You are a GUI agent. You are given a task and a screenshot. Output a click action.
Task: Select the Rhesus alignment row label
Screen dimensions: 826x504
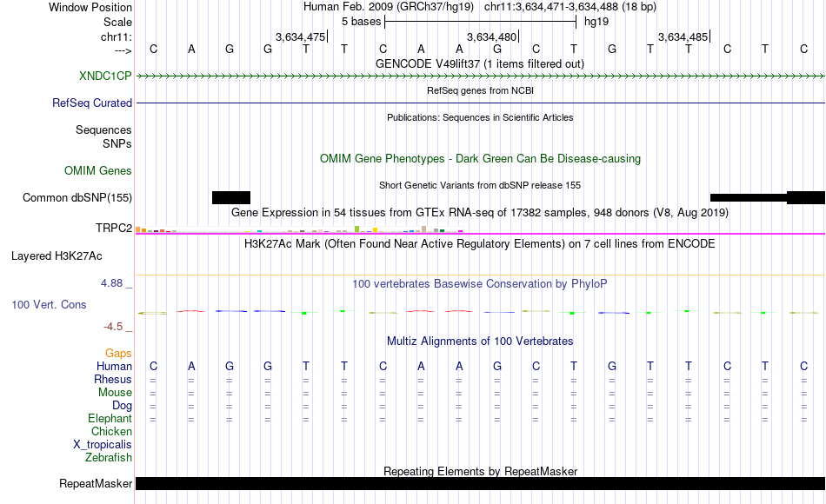click(x=113, y=379)
